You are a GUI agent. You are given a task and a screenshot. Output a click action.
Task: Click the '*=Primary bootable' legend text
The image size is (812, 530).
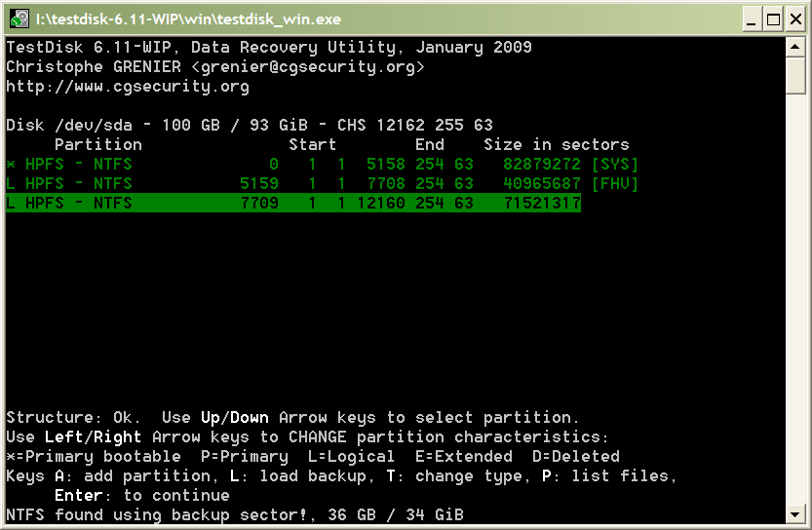[94, 457]
